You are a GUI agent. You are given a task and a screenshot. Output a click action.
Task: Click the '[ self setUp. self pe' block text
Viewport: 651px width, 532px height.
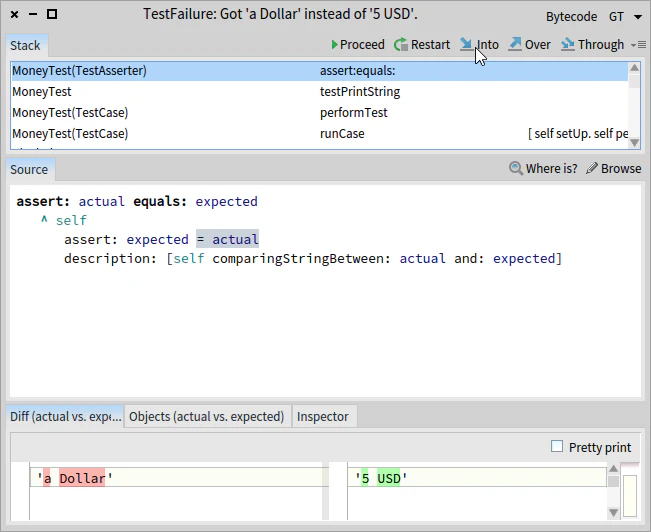pyautogui.click(x=578, y=134)
